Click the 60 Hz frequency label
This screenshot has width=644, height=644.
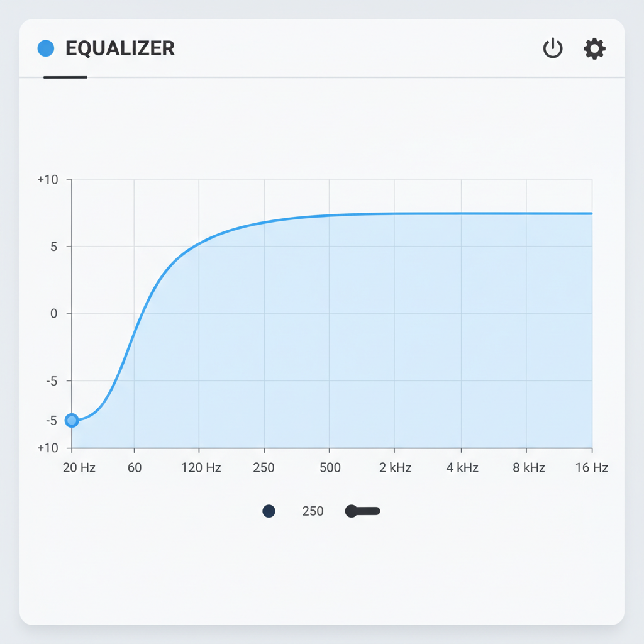point(135,468)
